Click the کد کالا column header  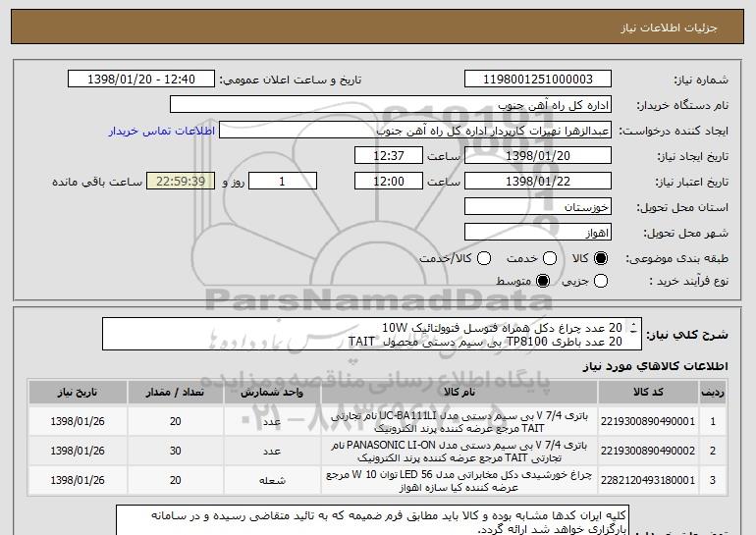pos(648,393)
